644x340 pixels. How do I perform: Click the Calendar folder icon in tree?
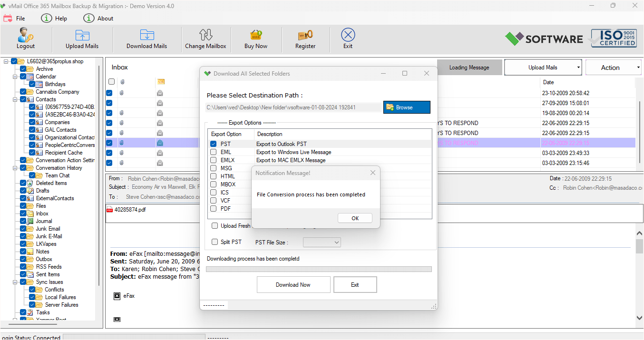pyautogui.click(x=30, y=77)
